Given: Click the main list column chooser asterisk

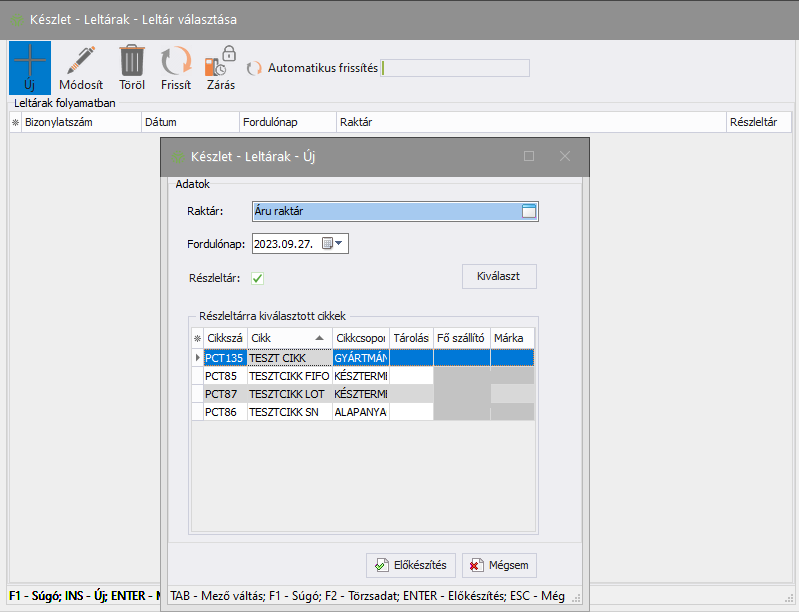Looking at the screenshot, I should point(15,122).
